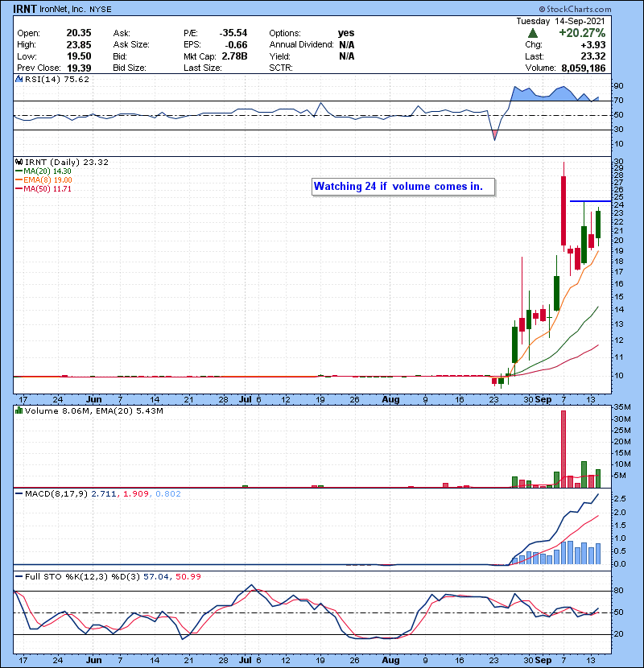Viewport: 644px width, 668px height.
Task: Click the green up-arrow change indicator
Action: click(532, 33)
